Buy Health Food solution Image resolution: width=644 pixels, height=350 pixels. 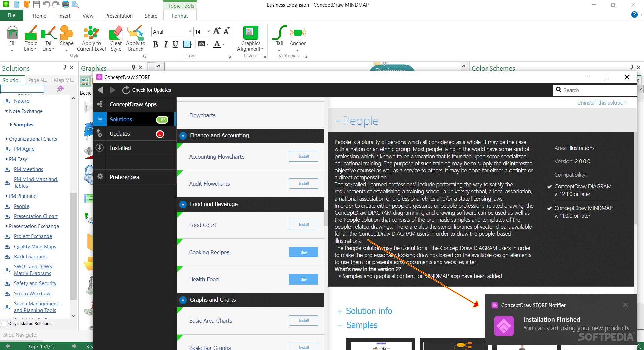point(303,279)
